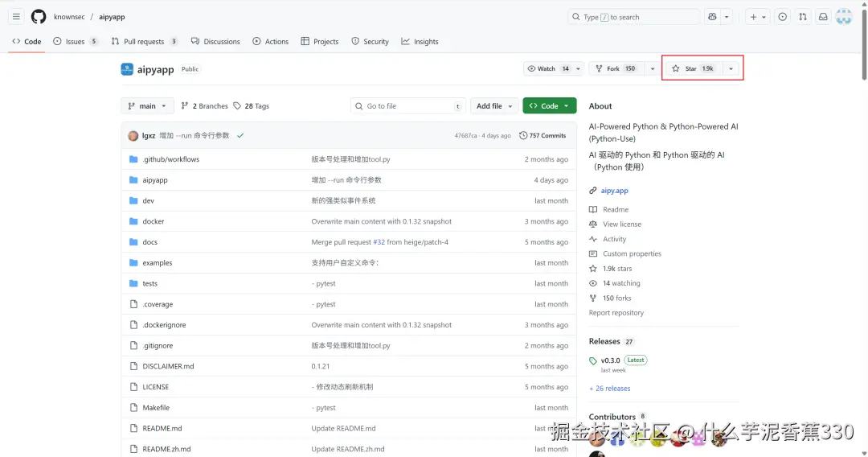Switch to the Actions tab
This screenshot has width=868, height=457.
pyautogui.click(x=271, y=42)
